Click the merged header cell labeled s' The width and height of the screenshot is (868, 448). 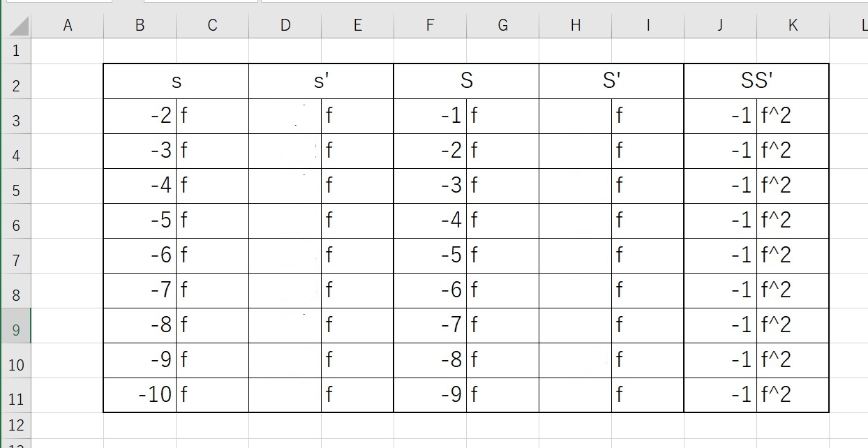pyautogui.click(x=321, y=81)
